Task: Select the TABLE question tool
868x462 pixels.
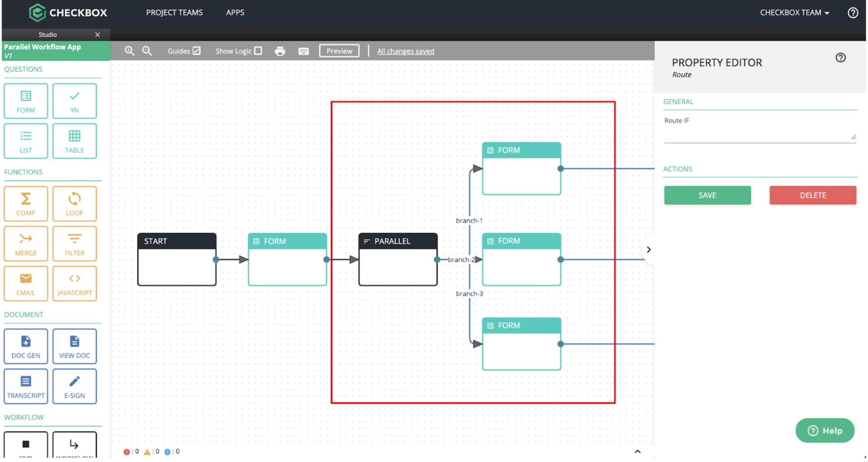Action: pos(74,141)
